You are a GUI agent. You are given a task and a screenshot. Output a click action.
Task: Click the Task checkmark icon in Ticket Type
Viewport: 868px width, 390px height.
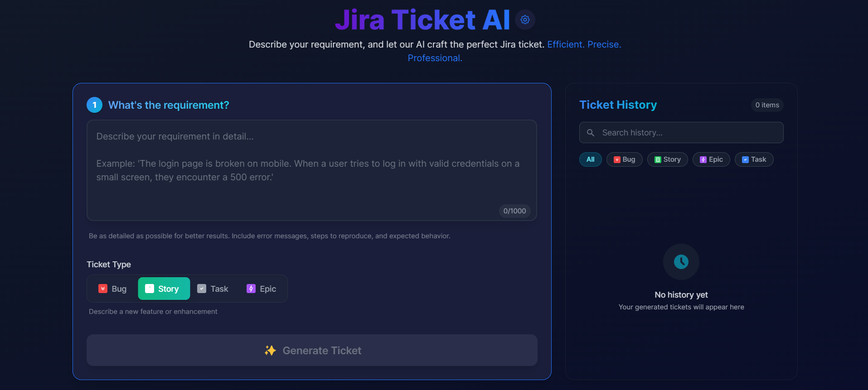(201, 289)
